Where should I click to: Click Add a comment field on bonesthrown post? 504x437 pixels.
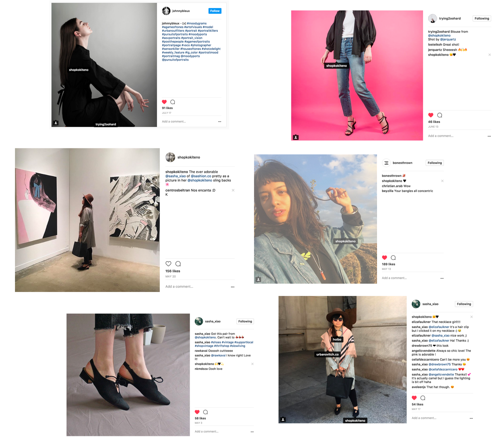[394, 278]
